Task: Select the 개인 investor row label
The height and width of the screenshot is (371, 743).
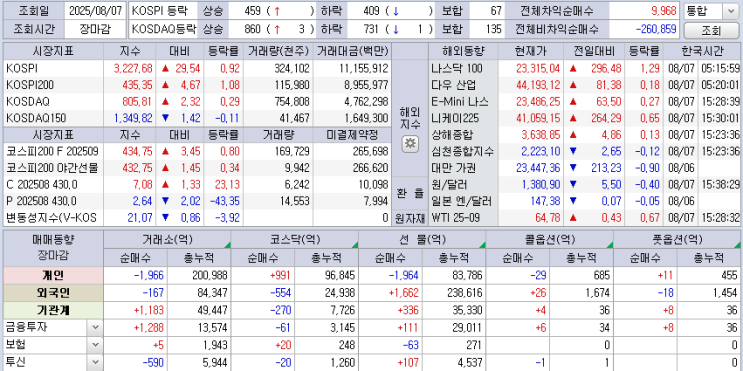Action: pos(53,275)
